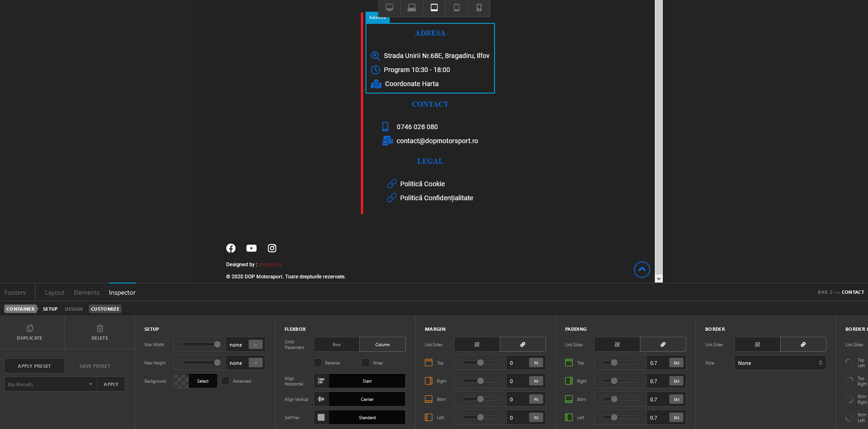Select the portrait tablet preview icon

457,7
